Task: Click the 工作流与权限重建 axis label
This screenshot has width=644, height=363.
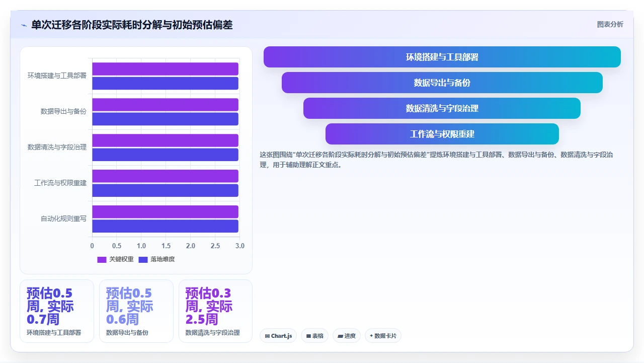Action: (x=60, y=183)
